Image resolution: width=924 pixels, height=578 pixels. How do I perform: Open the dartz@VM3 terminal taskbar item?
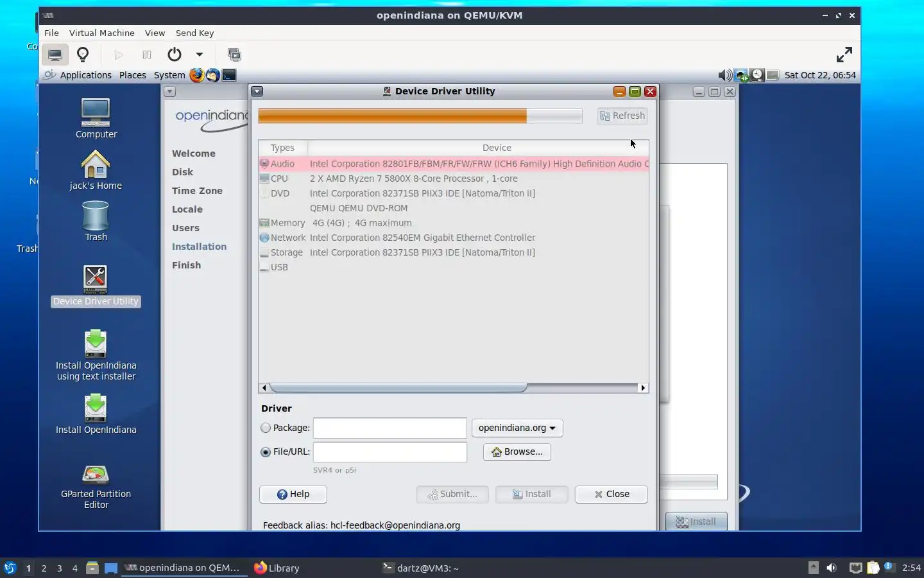pyautogui.click(x=421, y=568)
